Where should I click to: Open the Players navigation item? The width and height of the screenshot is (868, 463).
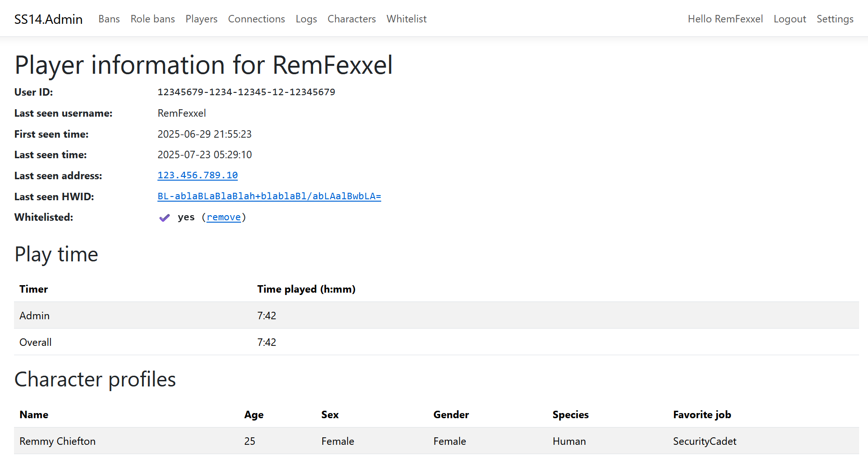tap(201, 19)
